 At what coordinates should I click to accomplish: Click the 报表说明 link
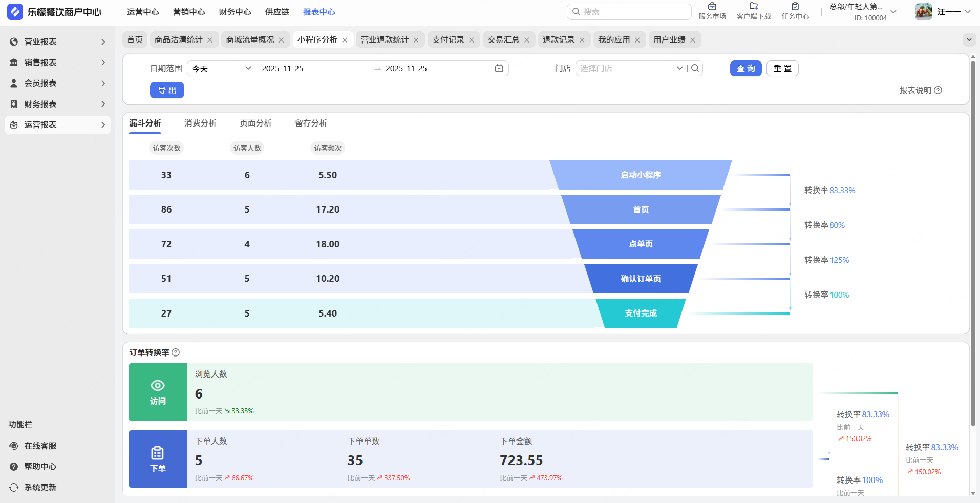coord(915,90)
